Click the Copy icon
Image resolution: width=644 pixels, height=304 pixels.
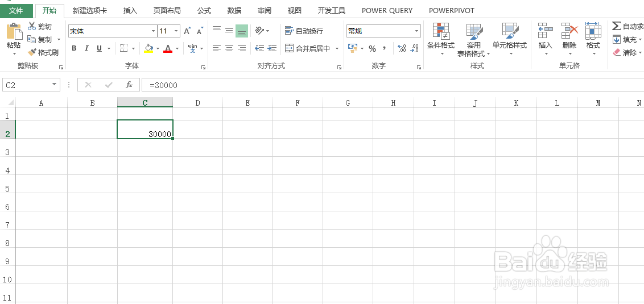(x=32, y=39)
